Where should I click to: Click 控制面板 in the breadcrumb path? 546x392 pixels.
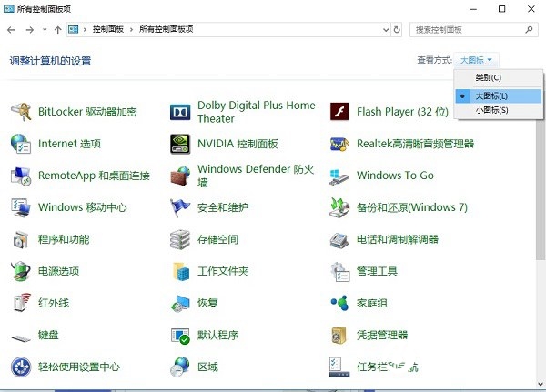109,30
